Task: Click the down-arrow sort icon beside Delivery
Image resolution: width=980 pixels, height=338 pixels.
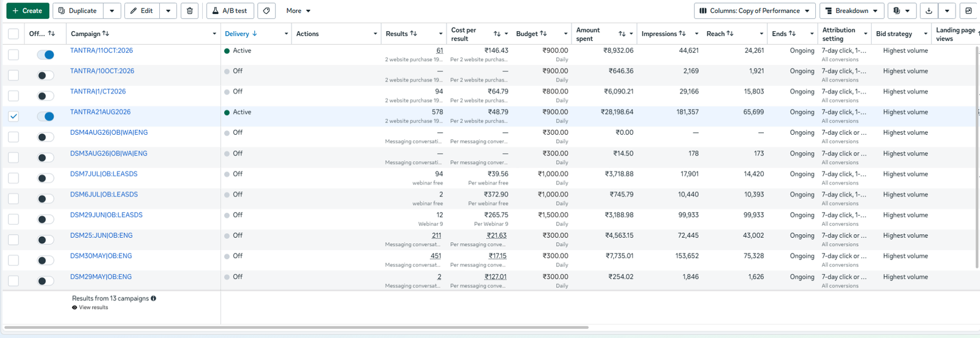Action: [255, 34]
